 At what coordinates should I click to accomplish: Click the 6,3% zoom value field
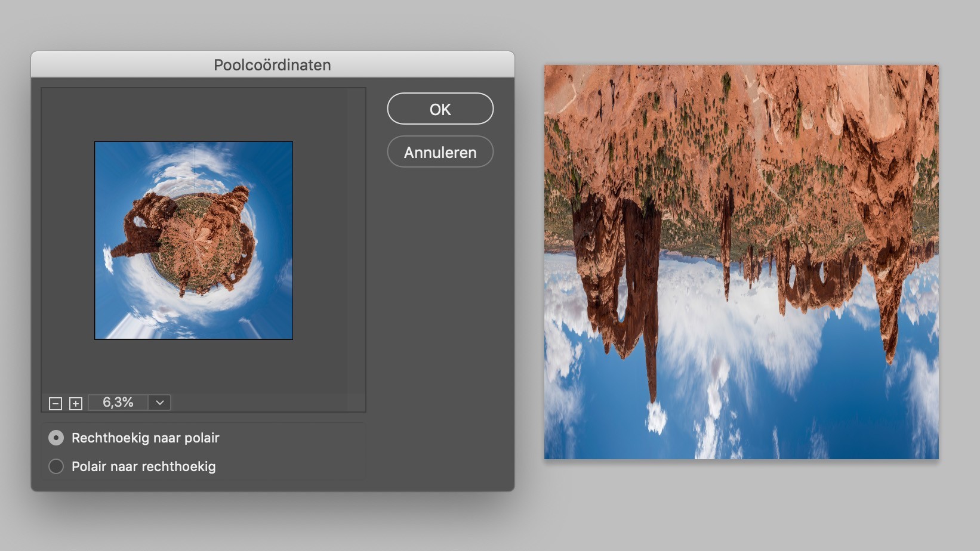(x=118, y=403)
